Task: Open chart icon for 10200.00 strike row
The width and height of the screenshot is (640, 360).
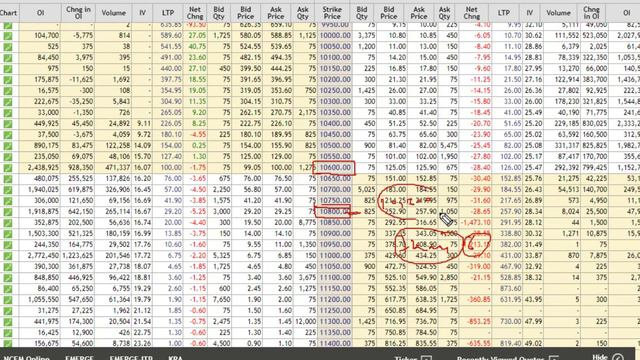Action: click(x=8, y=80)
